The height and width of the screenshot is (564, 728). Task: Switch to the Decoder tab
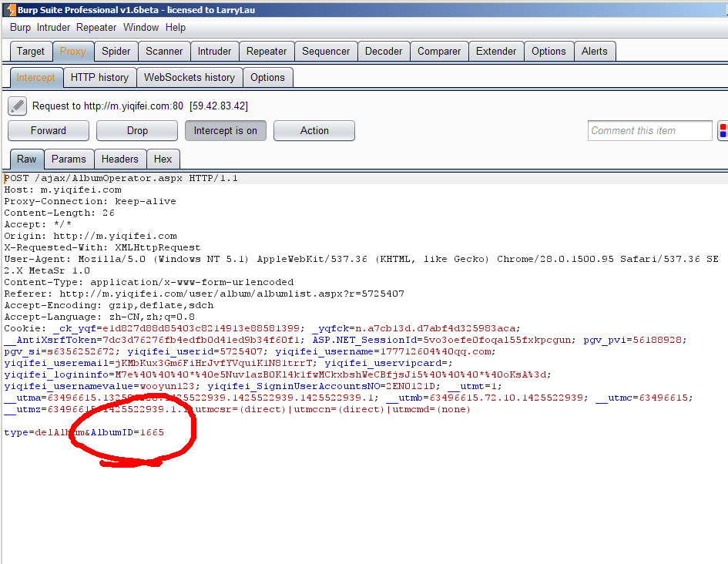(384, 51)
